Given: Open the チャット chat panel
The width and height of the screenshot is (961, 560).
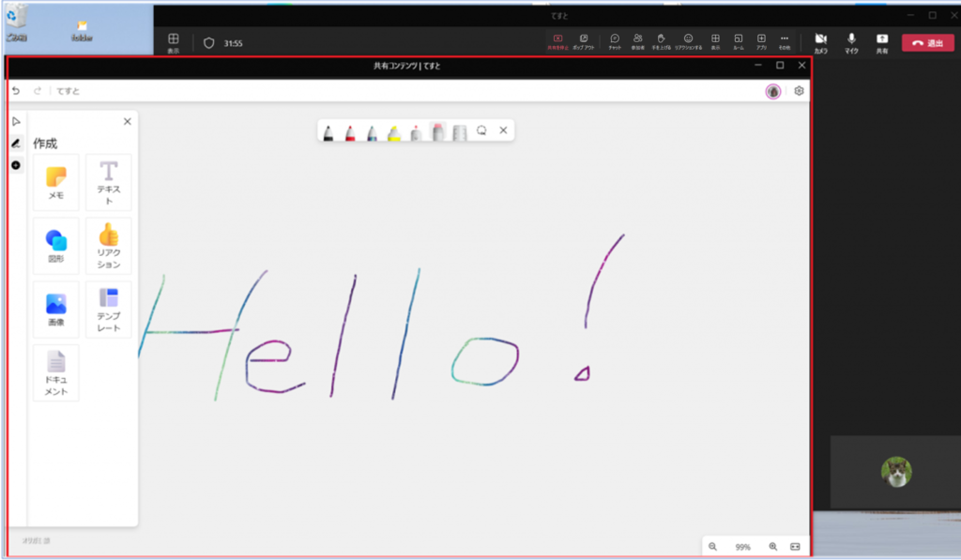Looking at the screenshot, I should click(615, 41).
